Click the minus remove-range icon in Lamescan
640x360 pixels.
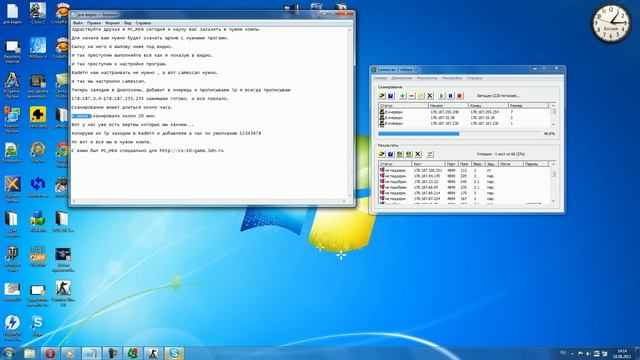pyautogui.click(x=412, y=96)
